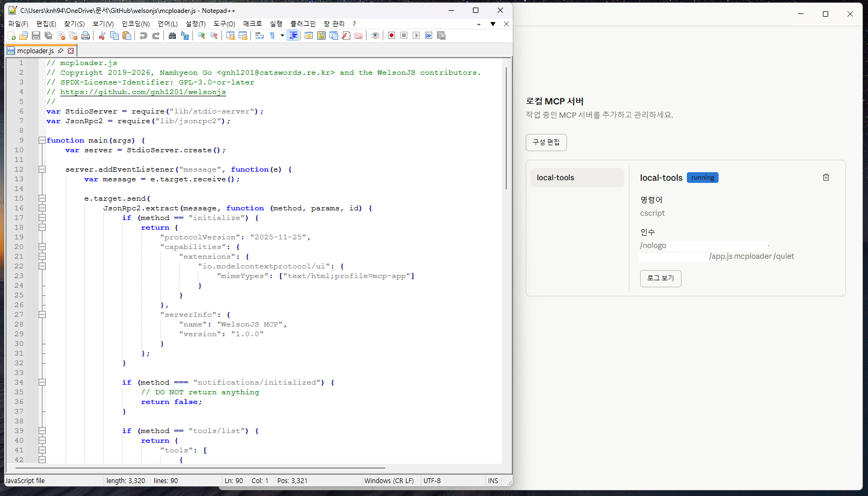Click the Find and Replace icon
Image resolution: width=868 pixels, height=496 pixels.
pos(185,36)
